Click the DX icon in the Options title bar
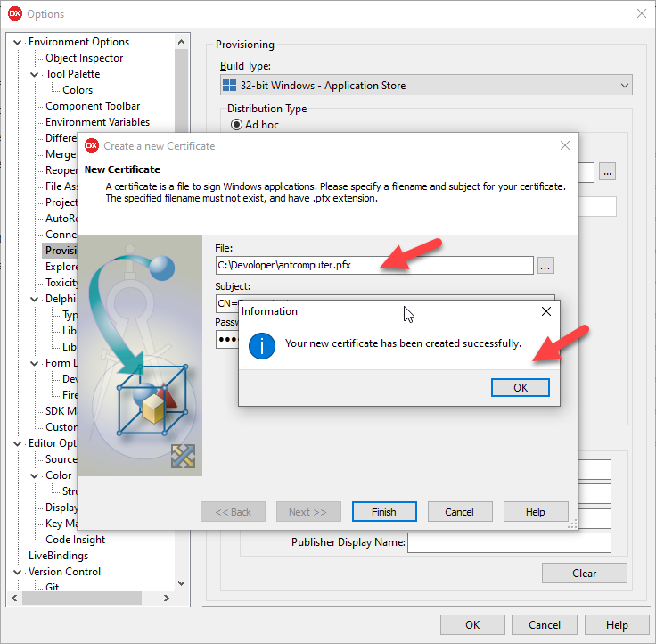 pos(14,13)
